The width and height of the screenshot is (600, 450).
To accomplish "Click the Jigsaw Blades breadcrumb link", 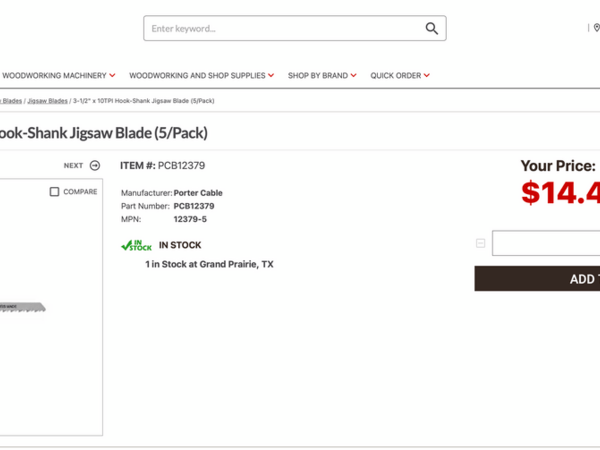I will tap(47, 101).
